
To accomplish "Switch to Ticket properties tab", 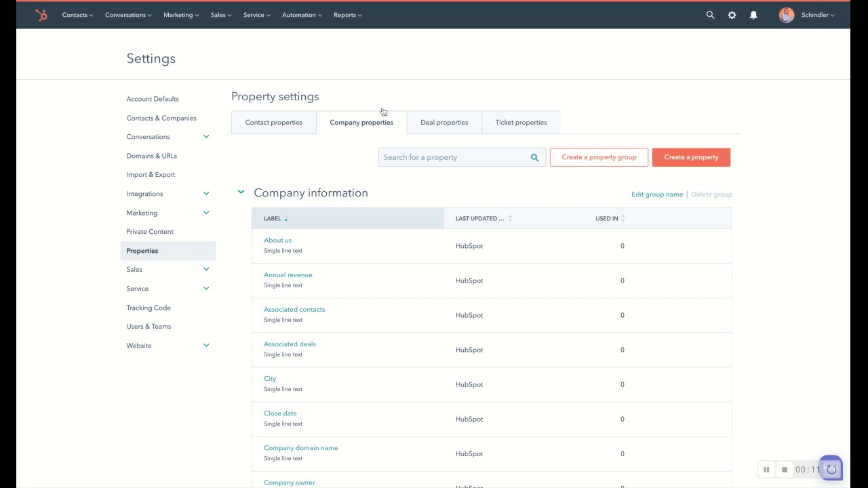I will 521,123.
